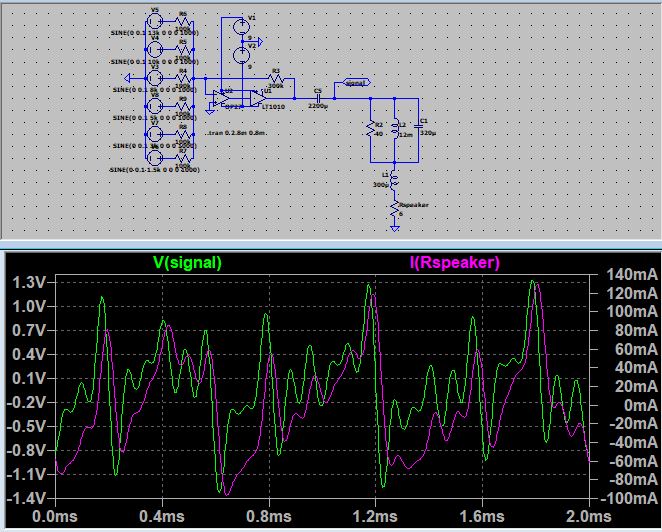662x532 pixels.
Task: Select feedback resistor R3 300k
Action: point(276,78)
